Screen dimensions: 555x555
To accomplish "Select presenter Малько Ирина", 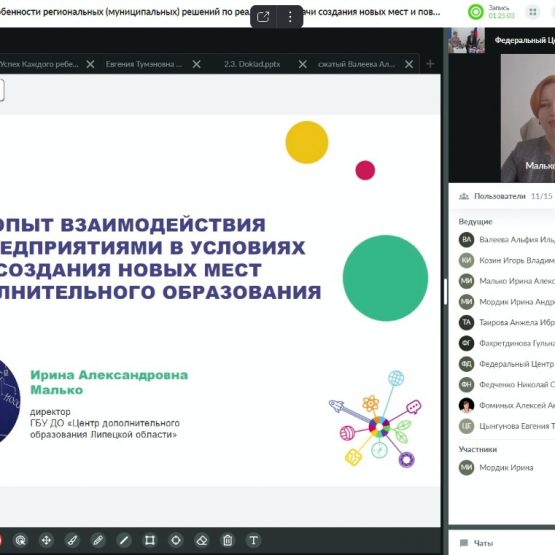I will tap(507, 281).
